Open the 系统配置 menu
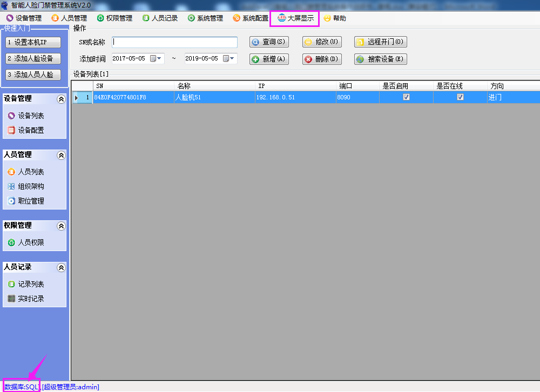Viewport: 540px width, 392px height. tap(250, 18)
